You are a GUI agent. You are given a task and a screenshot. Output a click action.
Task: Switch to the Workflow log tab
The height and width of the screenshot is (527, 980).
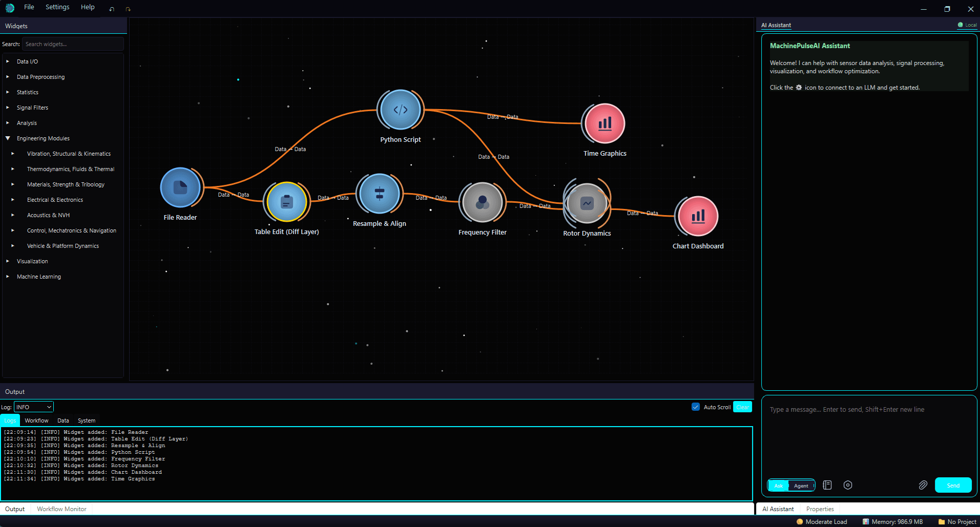[36, 420]
